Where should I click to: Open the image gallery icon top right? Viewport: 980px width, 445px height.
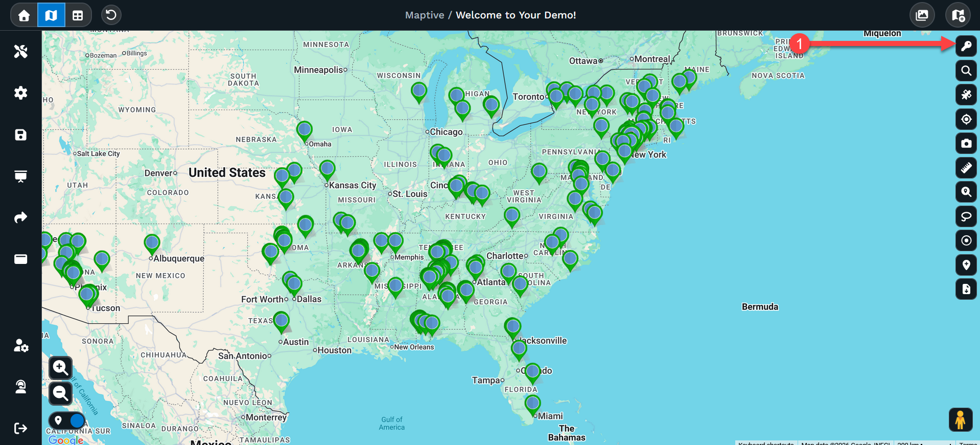pyautogui.click(x=922, y=15)
